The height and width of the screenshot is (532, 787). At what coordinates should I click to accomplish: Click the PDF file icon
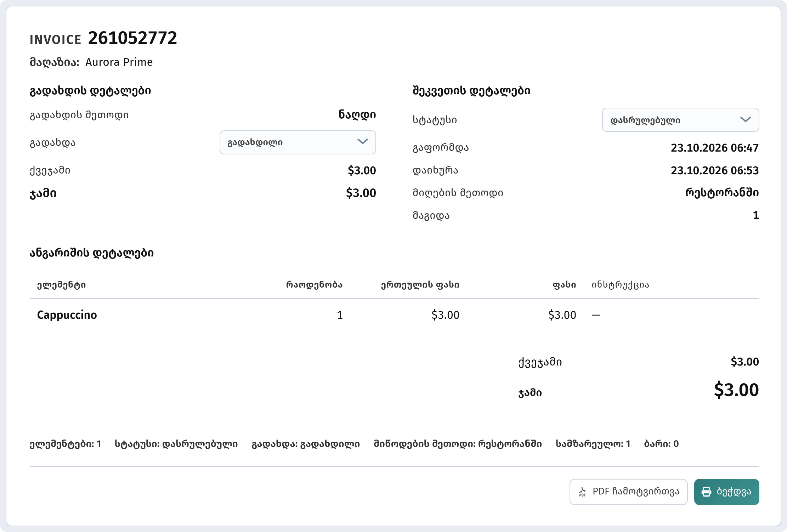[x=582, y=492]
